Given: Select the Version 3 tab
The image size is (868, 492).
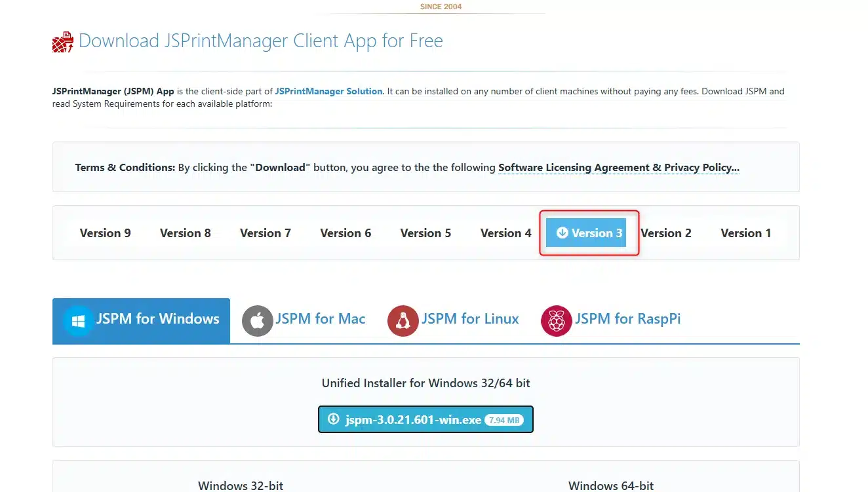Looking at the screenshot, I should [586, 233].
